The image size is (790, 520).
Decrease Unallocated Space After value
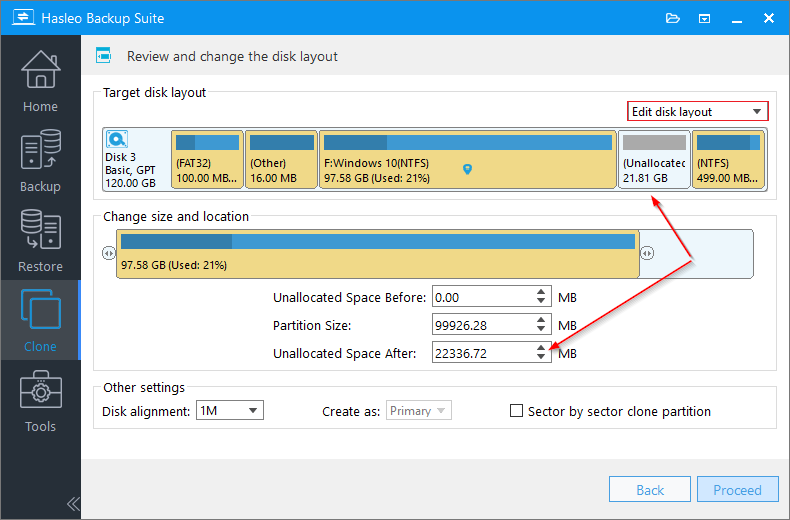(541, 357)
